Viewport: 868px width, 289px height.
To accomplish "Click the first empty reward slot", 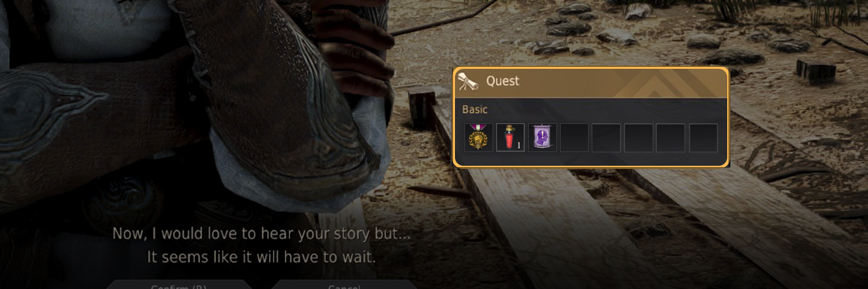I will (x=574, y=138).
